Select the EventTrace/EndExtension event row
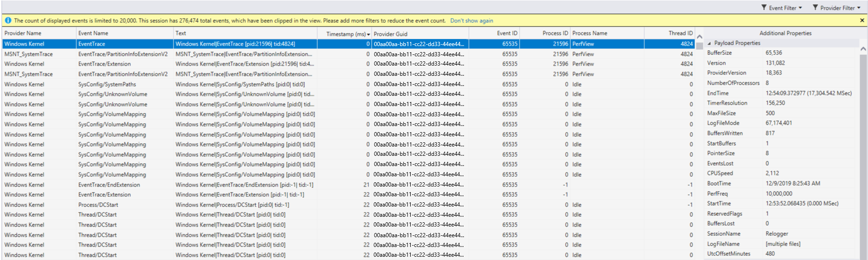The height and width of the screenshot is (260, 868). [x=349, y=185]
